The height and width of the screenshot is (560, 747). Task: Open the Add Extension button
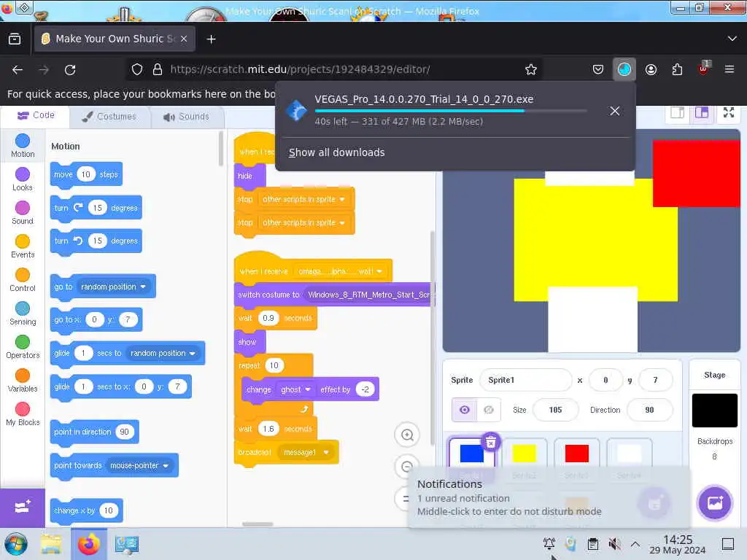tap(23, 507)
